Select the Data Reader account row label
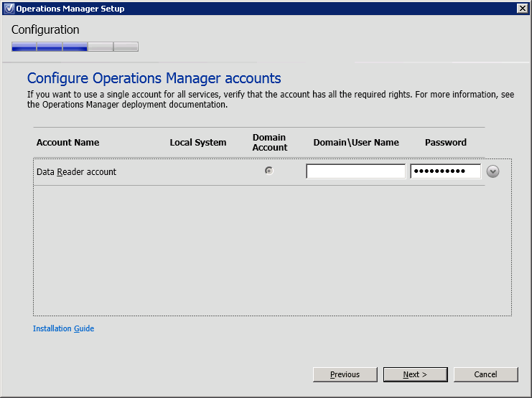The width and height of the screenshot is (532, 398). pyautogui.click(x=76, y=172)
